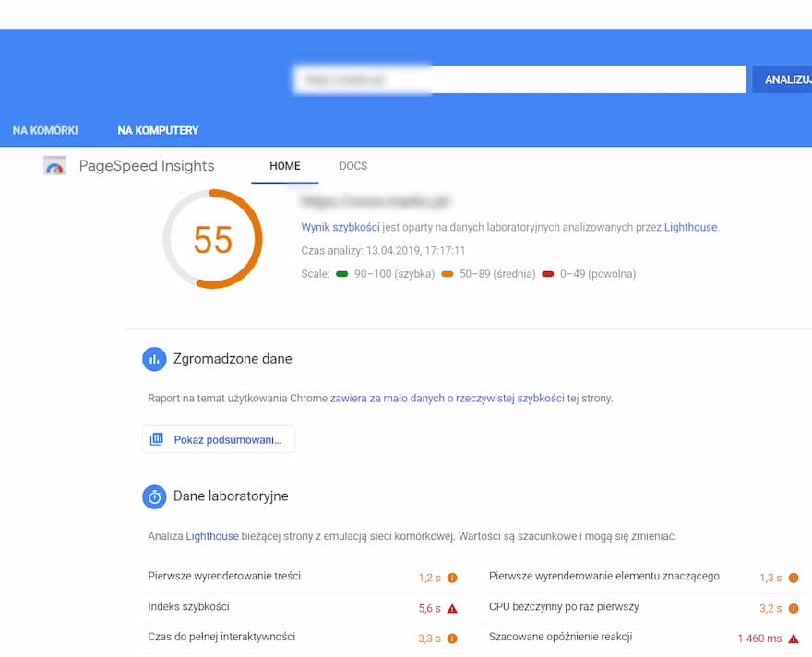Click the orange 50–89 (średnia) scale marker

(448, 274)
